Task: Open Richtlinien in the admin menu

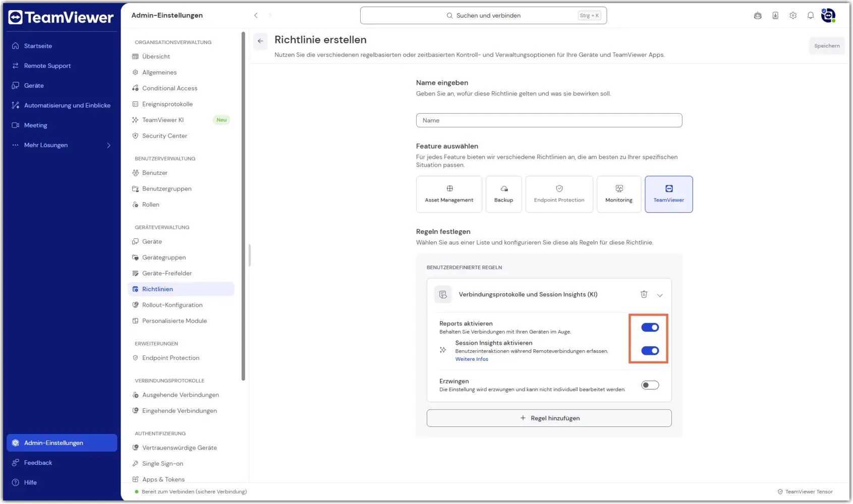Action: coord(182,289)
